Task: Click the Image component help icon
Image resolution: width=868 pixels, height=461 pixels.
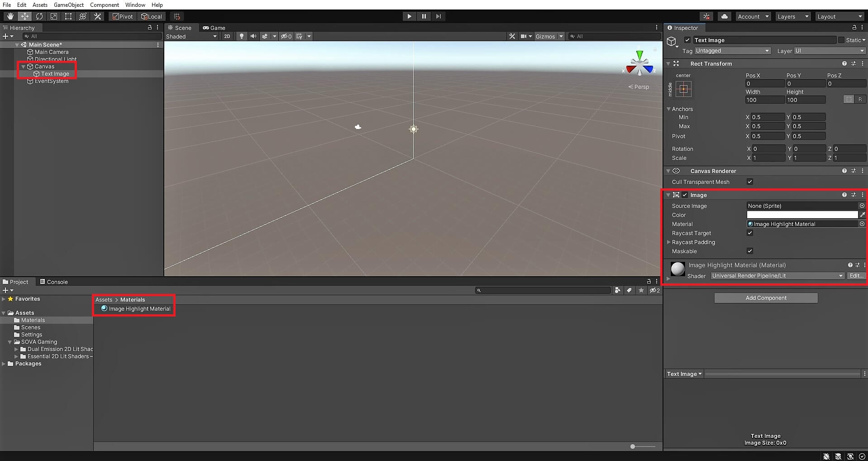Action: (x=844, y=195)
